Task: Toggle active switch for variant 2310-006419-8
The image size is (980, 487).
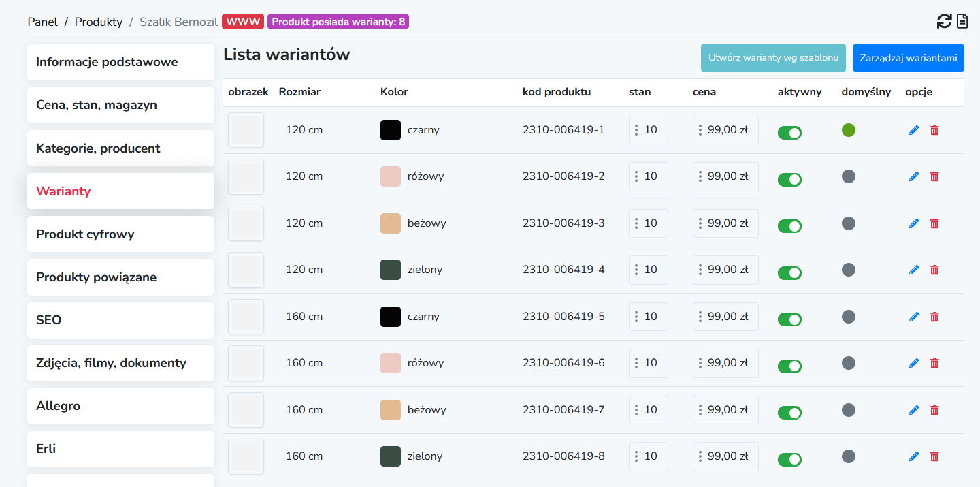Action: [x=789, y=460]
